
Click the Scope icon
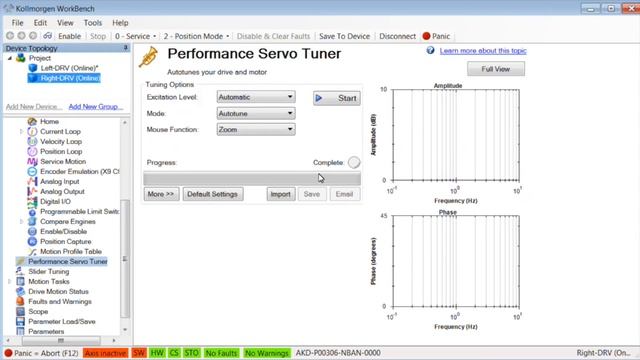tap(20, 311)
